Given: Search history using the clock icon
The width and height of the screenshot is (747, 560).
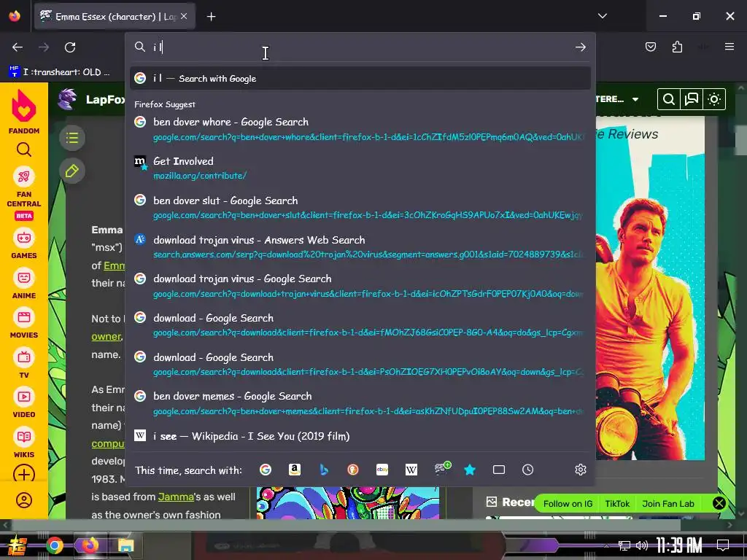Looking at the screenshot, I should [528, 470].
